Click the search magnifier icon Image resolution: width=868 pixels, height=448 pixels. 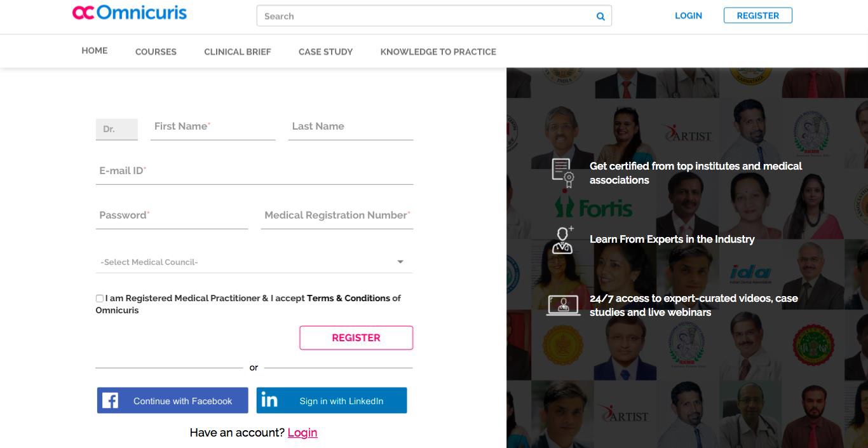(x=600, y=17)
